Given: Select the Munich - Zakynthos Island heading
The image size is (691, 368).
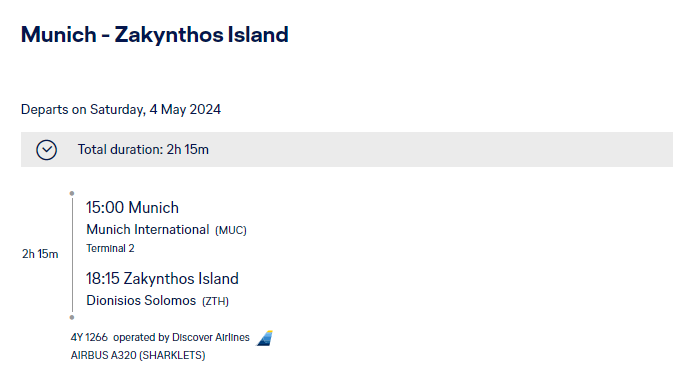Looking at the screenshot, I should point(155,34).
